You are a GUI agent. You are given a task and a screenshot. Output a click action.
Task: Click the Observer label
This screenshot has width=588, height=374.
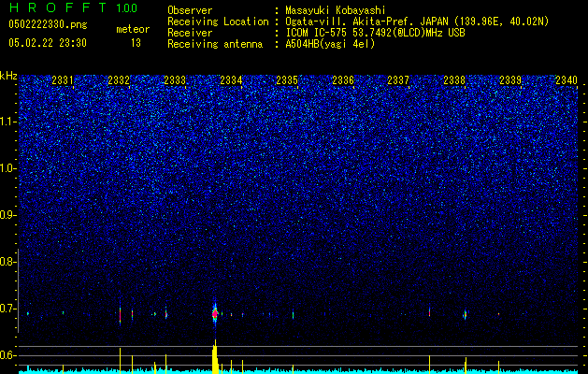pyautogui.click(x=190, y=10)
